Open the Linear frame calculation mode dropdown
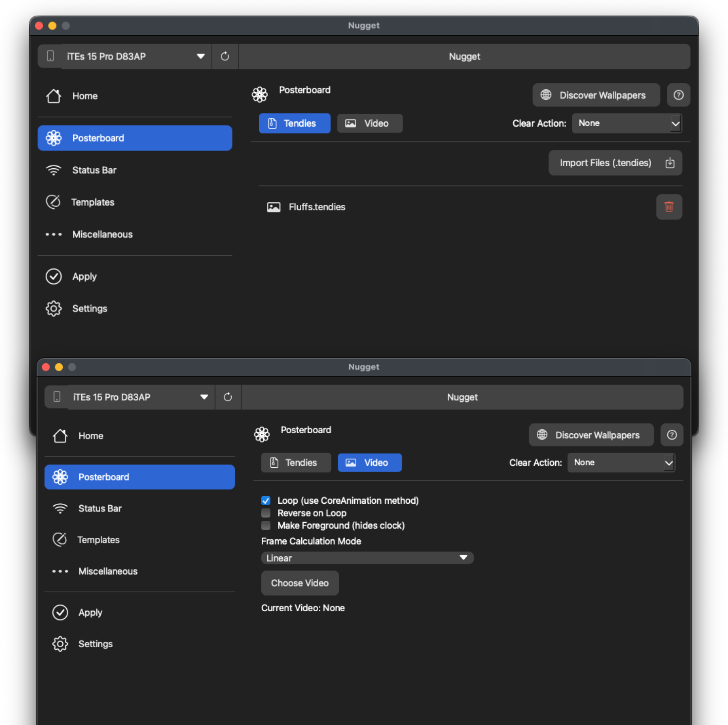The width and height of the screenshot is (728, 725). (367, 558)
